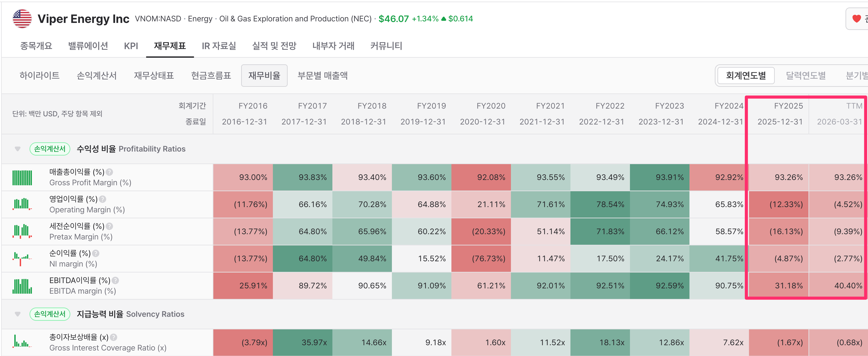
Task: Click the FY2020 NI margin cell (76.73%)
Action: (x=481, y=259)
